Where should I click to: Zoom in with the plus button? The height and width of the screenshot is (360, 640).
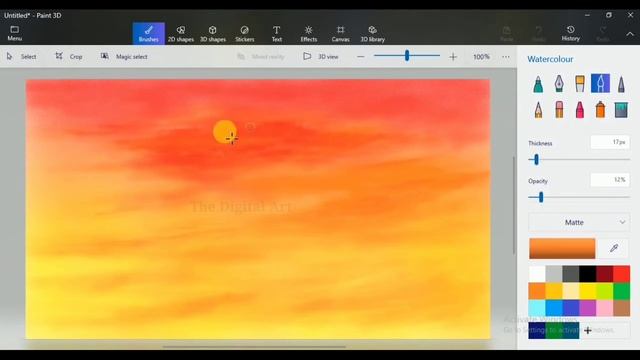click(453, 57)
